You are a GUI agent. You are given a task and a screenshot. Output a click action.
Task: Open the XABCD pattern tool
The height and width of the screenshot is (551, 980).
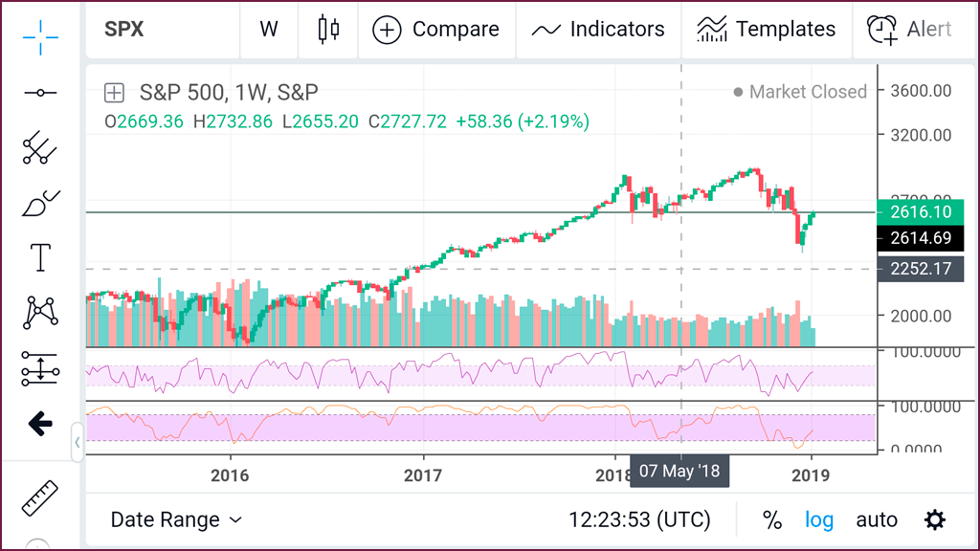click(40, 313)
